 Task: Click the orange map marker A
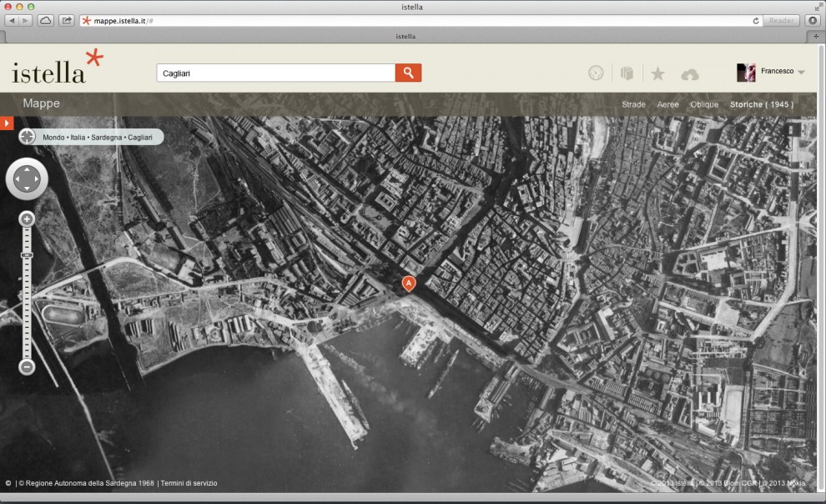tap(408, 284)
